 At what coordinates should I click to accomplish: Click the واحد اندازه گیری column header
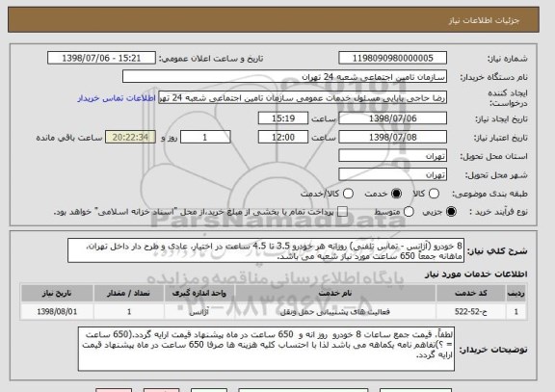(199, 293)
